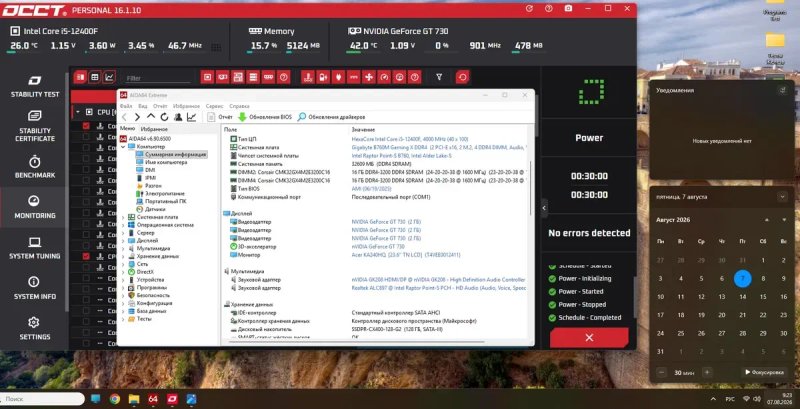Select Электропитание in AIDA64 tree
The height and width of the screenshot is (409, 800).
(x=164, y=194)
